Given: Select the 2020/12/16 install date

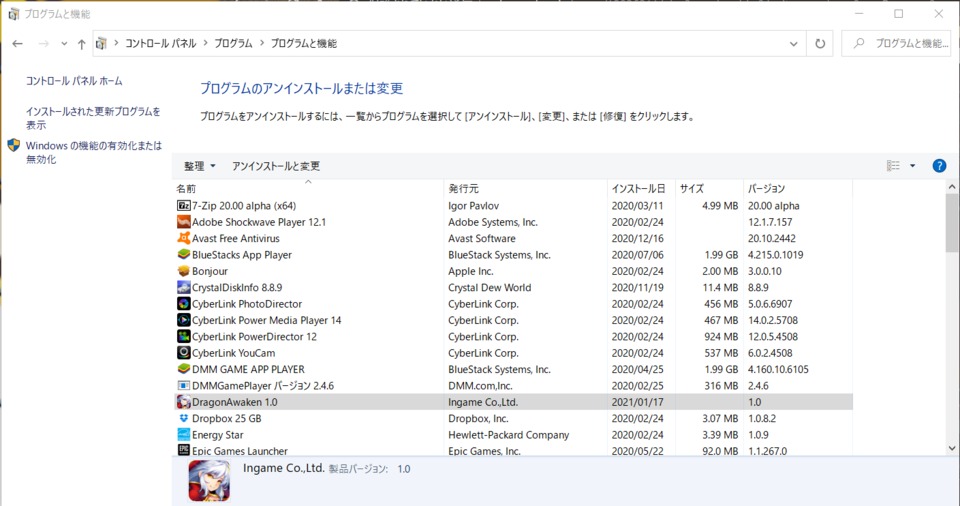Looking at the screenshot, I should tap(637, 238).
